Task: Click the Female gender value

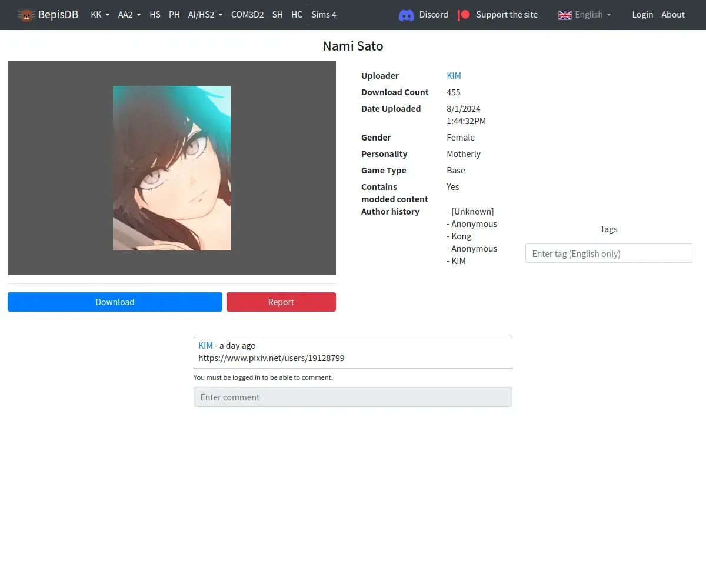Action: tap(461, 138)
